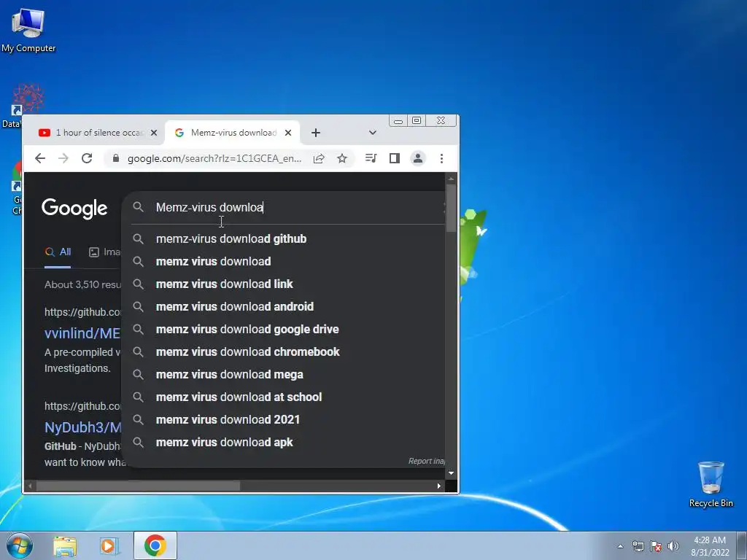Go back with Chrome's back arrow
The height and width of the screenshot is (560, 747).
[40, 158]
